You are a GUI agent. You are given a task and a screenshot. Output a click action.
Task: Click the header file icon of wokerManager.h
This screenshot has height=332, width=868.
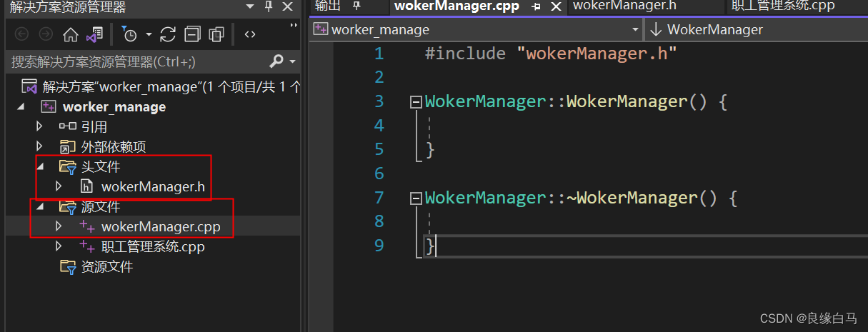(x=87, y=187)
